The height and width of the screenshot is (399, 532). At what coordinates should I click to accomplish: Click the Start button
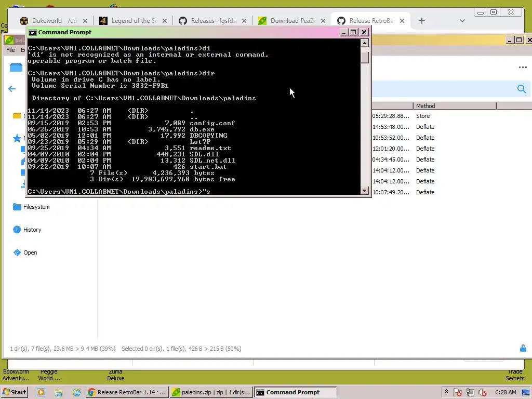pos(15,392)
